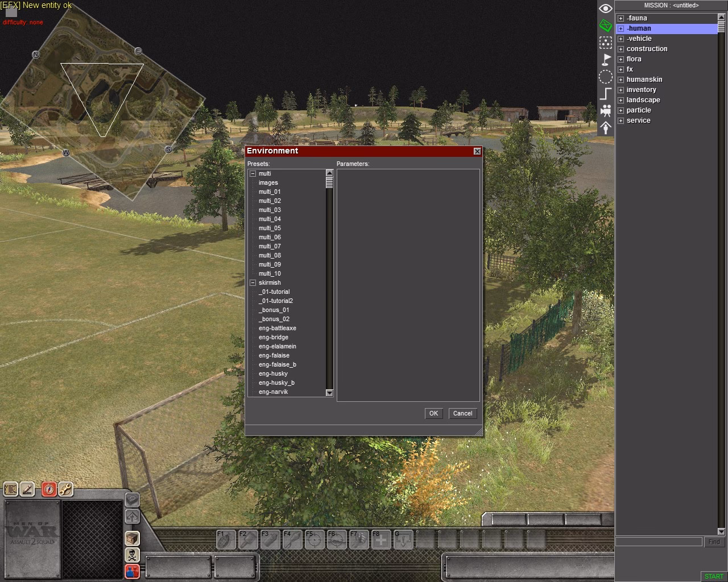Click the minimap overview

[102, 102]
